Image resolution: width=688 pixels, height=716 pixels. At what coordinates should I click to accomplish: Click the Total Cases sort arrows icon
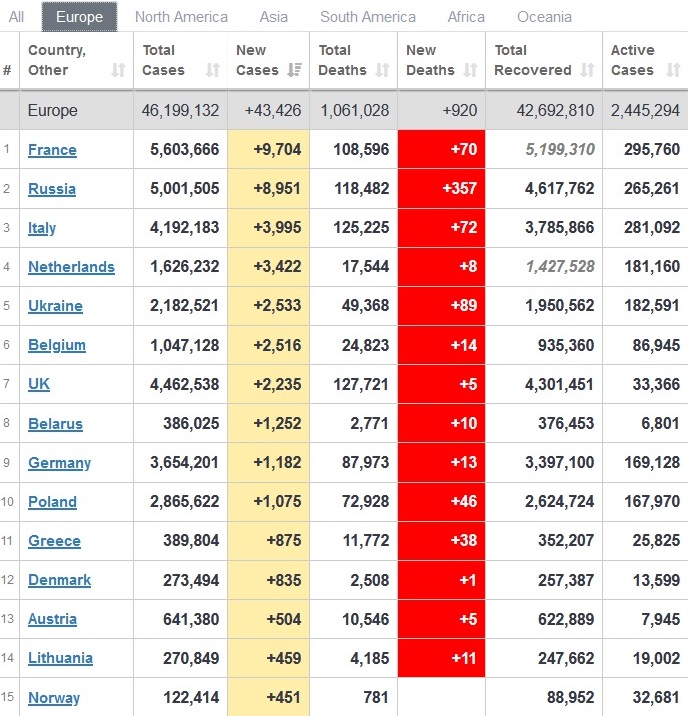pos(212,70)
